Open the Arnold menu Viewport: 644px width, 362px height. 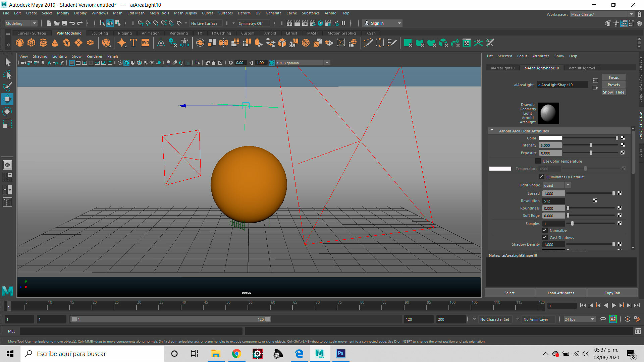pos(330,13)
